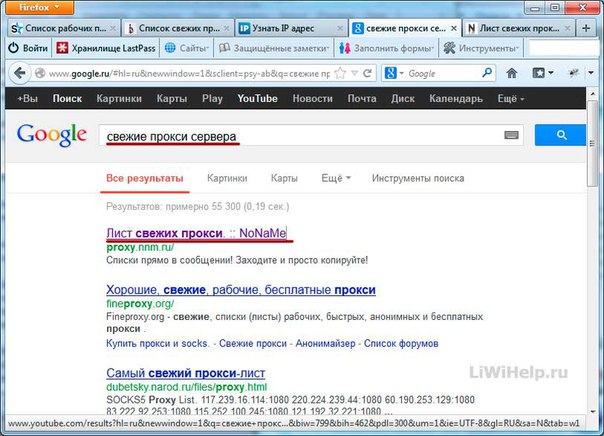This screenshot has width=604, height=436.
Task: Go to the home page icon
Action: coord(512,73)
